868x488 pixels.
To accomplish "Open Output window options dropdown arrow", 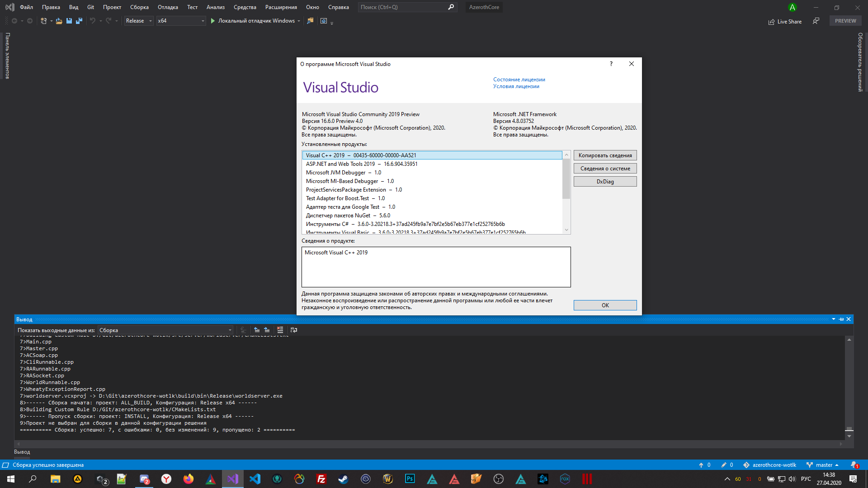I will click(x=834, y=319).
